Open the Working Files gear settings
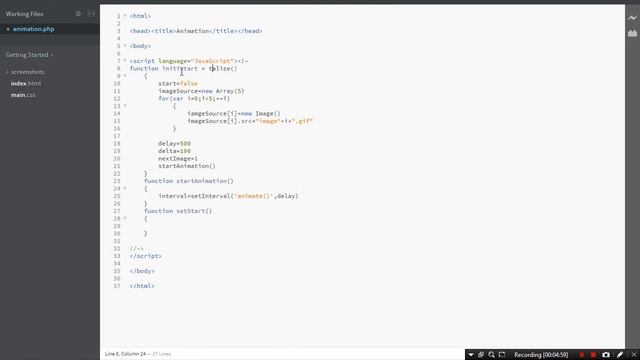640x360 pixels. click(x=78, y=13)
